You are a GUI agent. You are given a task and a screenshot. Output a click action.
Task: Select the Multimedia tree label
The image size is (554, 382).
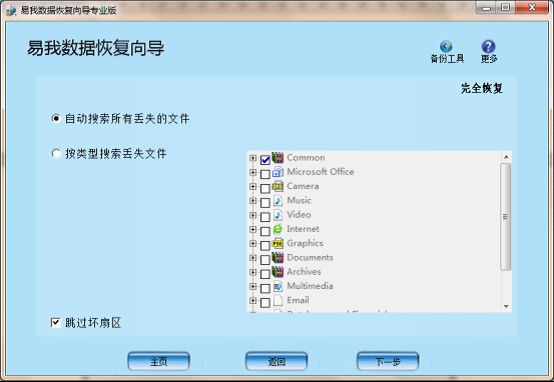coord(310,286)
